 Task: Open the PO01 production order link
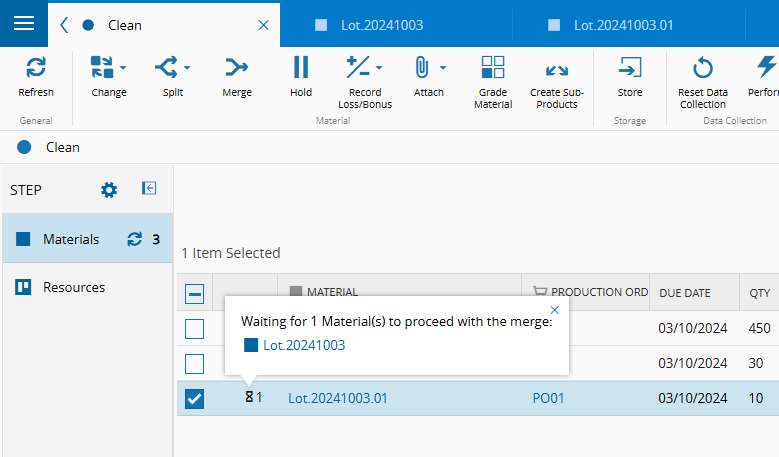point(548,398)
